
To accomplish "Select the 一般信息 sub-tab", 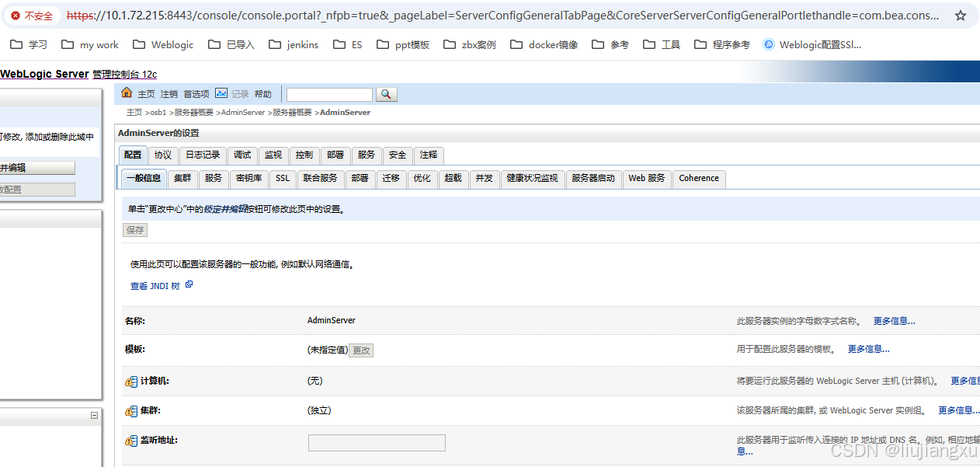I will click(144, 178).
